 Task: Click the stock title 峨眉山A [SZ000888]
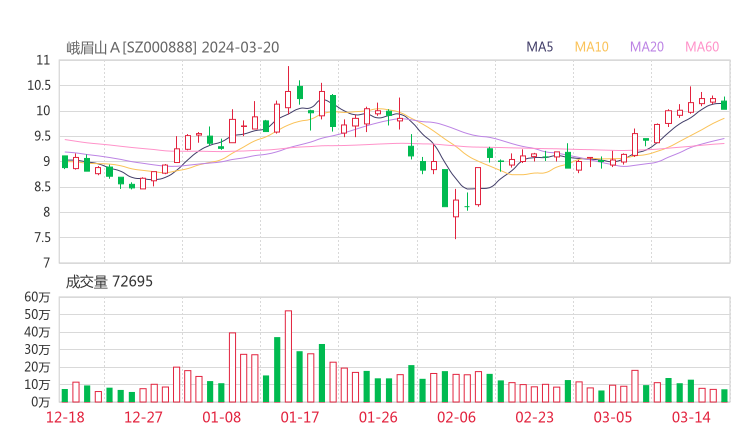131,48
